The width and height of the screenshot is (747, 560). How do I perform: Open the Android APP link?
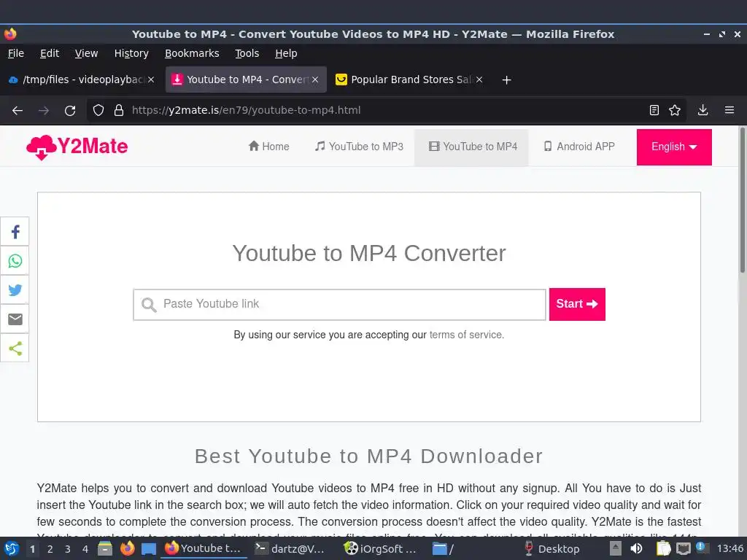(x=579, y=147)
